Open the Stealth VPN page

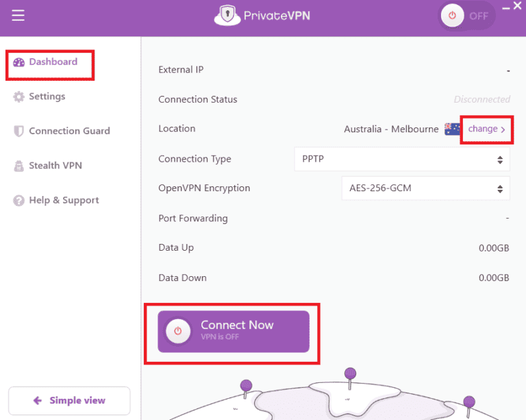tap(47, 165)
